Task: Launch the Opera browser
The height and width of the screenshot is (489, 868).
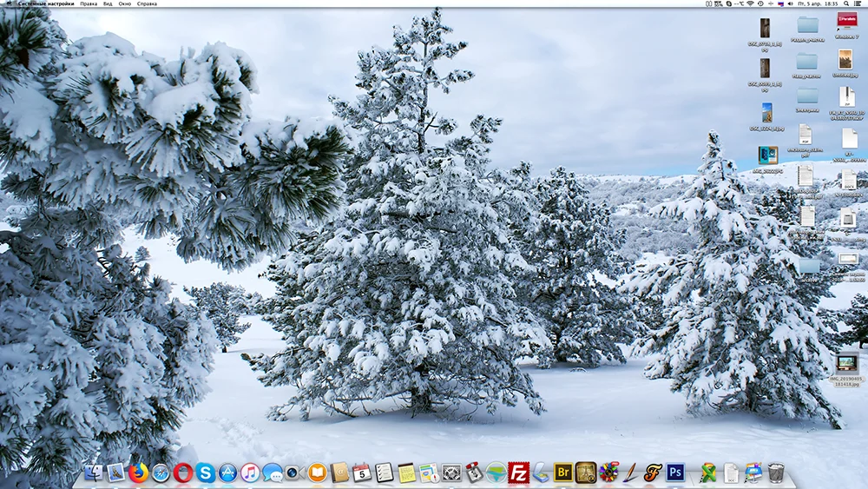Action: [x=182, y=473]
